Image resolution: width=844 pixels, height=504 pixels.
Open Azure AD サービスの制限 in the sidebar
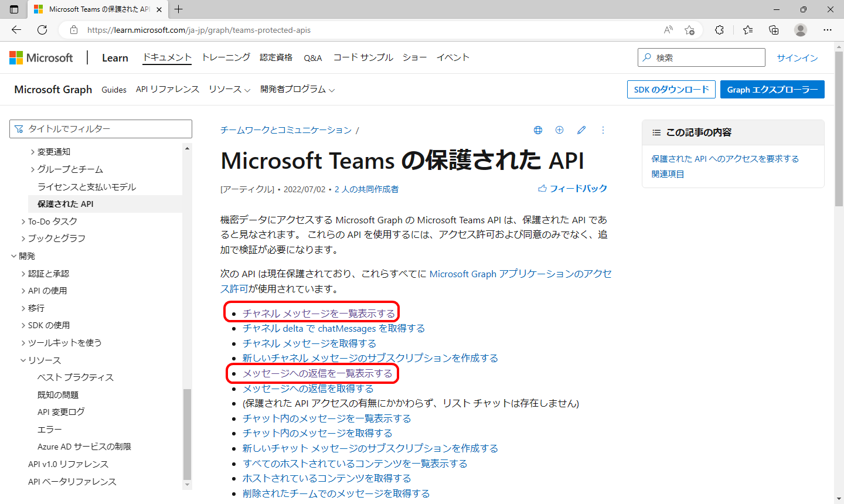(x=84, y=447)
